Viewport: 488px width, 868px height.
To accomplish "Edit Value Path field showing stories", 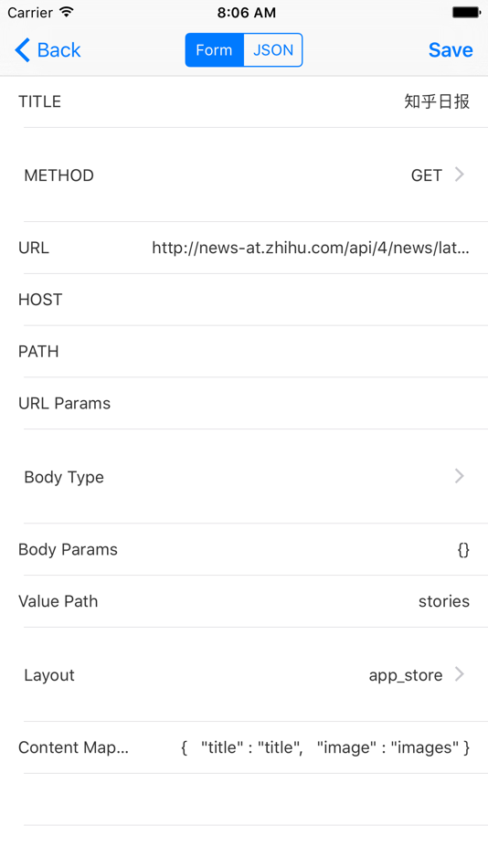I will tap(444, 601).
